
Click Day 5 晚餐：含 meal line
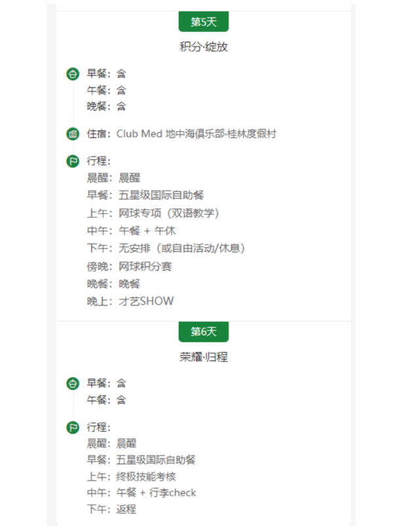(106, 106)
